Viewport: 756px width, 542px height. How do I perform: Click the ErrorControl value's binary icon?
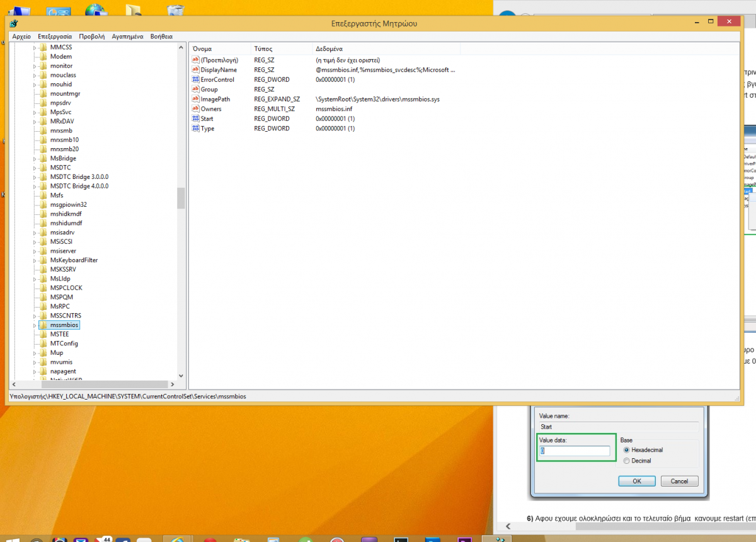coord(195,79)
